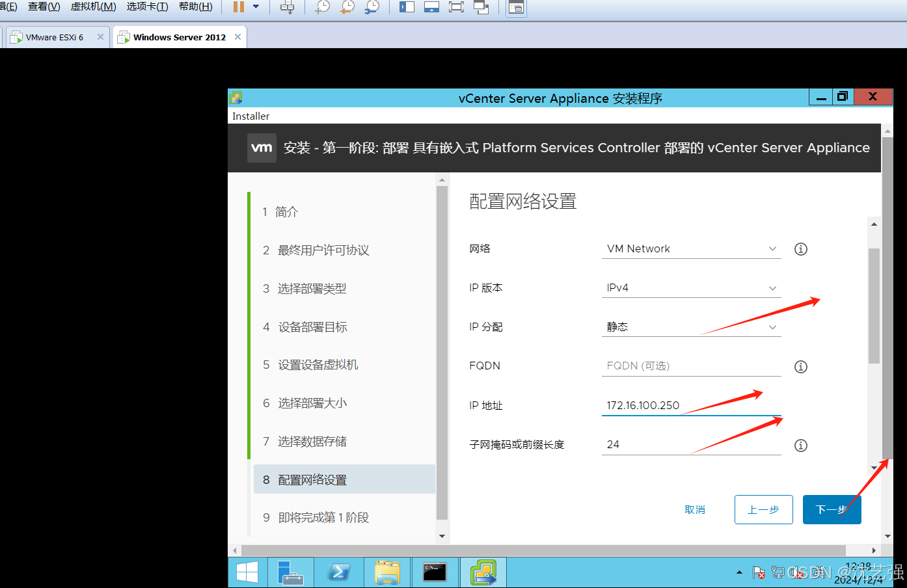
Task: Click the IP 地址 field containing 172.16.100.250
Action: tap(691, 405)
